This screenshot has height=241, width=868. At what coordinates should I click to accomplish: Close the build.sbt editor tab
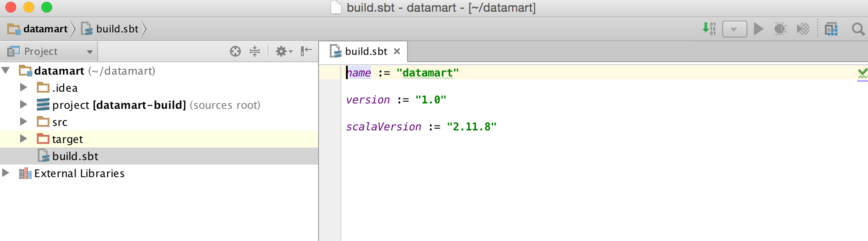click(x=397, y=51)
